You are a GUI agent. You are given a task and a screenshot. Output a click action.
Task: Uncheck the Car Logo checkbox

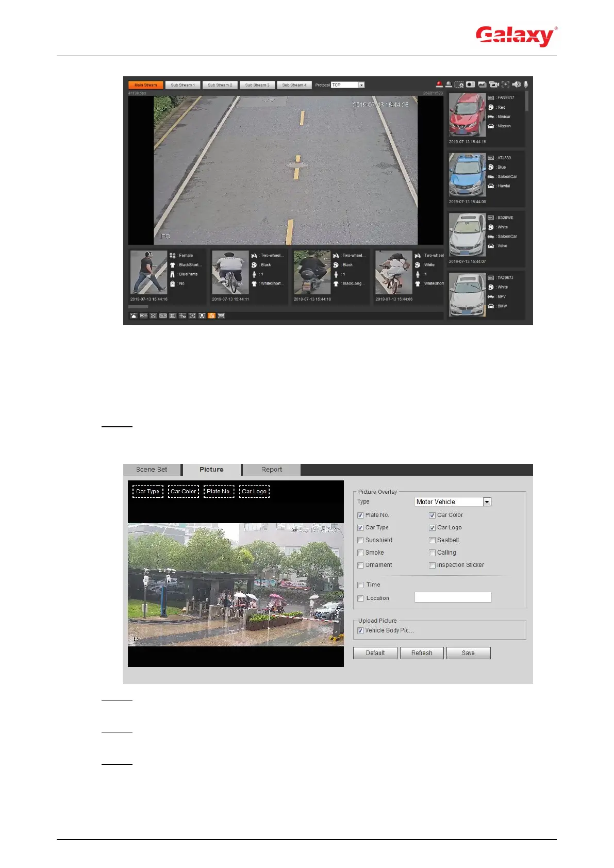(x=432, y=527)
